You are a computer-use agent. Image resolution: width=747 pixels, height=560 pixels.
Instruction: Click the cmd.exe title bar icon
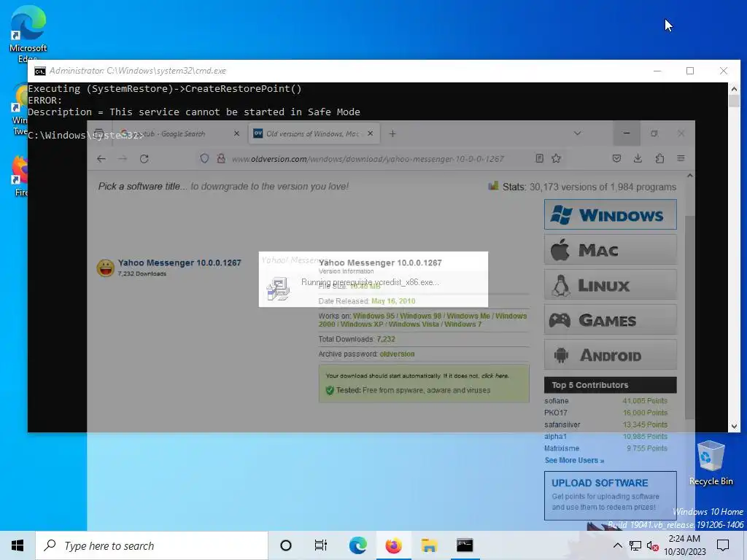point(40,71)
